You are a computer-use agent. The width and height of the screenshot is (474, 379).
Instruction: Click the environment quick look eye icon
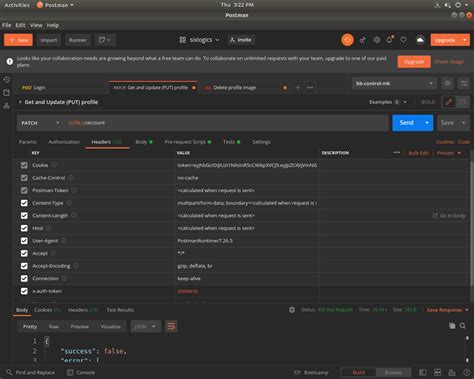point(447,83)
